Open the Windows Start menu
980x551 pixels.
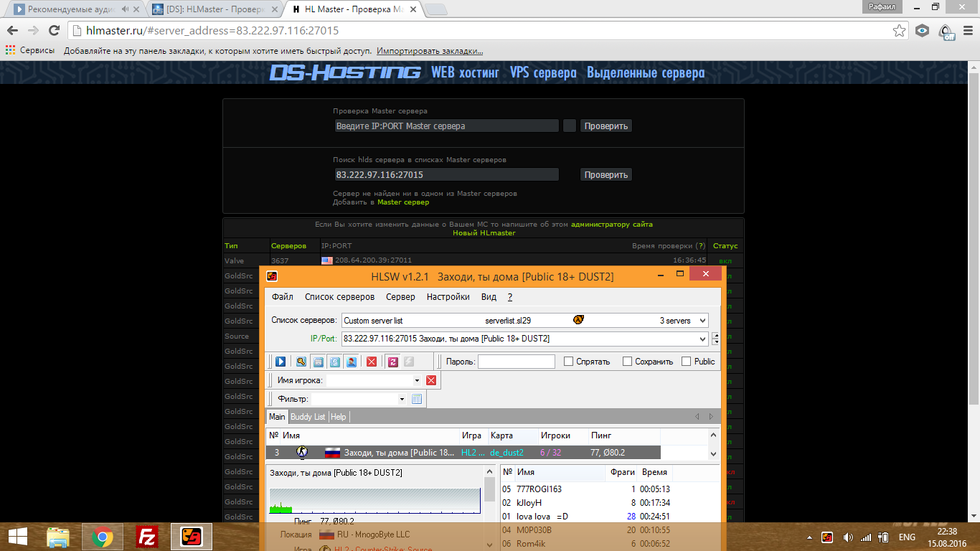click(19, 537)
